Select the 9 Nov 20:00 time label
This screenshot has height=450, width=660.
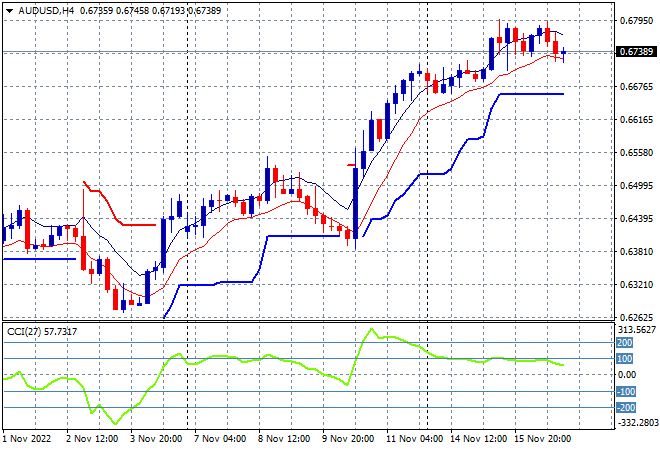tap(348, 439)
